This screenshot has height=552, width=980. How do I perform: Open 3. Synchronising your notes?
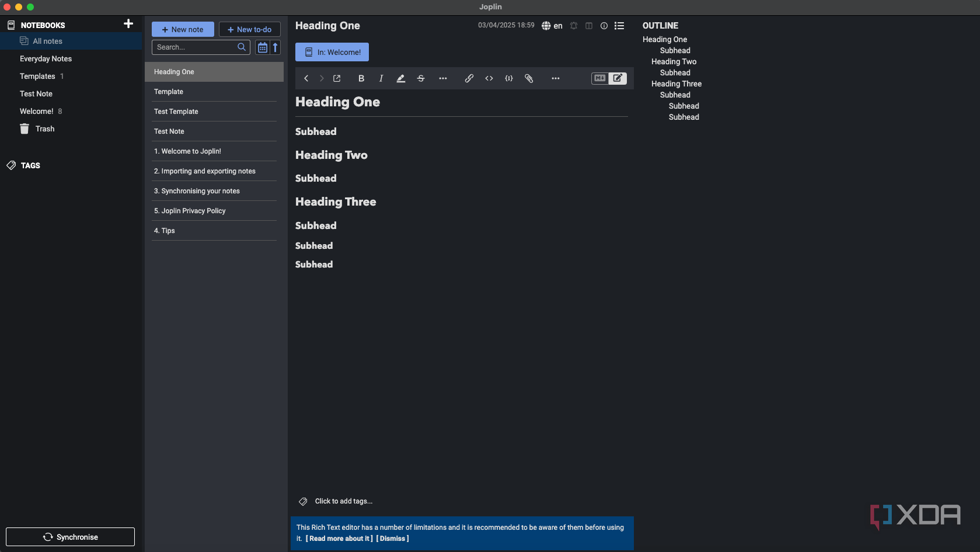pyautogui.click(x=214, y=191)
